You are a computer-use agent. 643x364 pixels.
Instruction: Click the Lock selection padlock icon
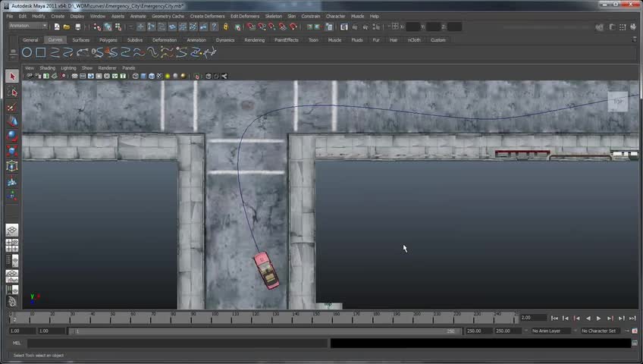226,27
